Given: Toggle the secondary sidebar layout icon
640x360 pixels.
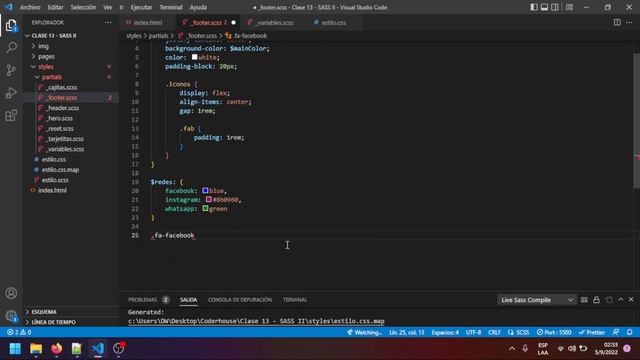Looking at the screenshot, I should [555, 7].
